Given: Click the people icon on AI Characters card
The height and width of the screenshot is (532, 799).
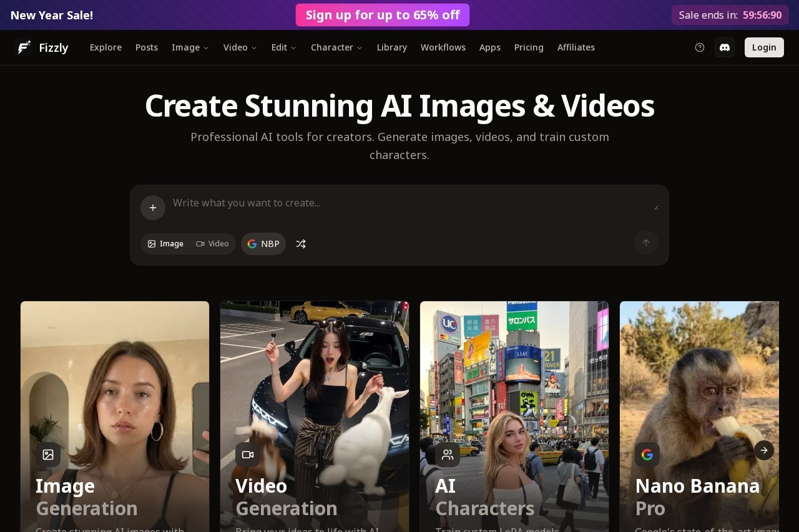Looking at the screenshot, I should [448, 455].
